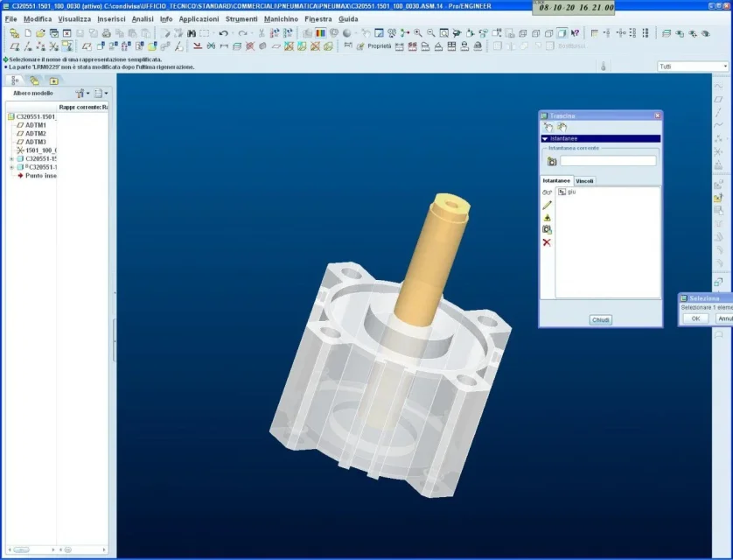Open the Strumenti menu
The width and height of the screenshot is (733, 560).
click(x=241, y=19)
